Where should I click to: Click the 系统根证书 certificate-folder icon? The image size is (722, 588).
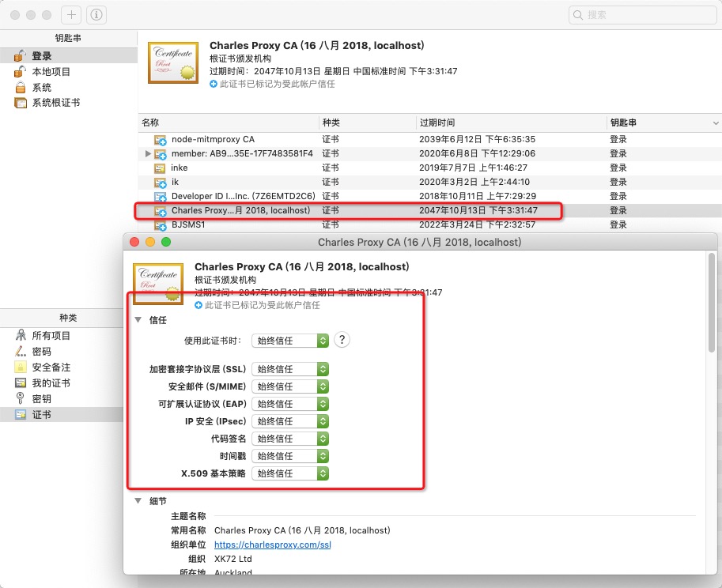[x=21, y=103]
